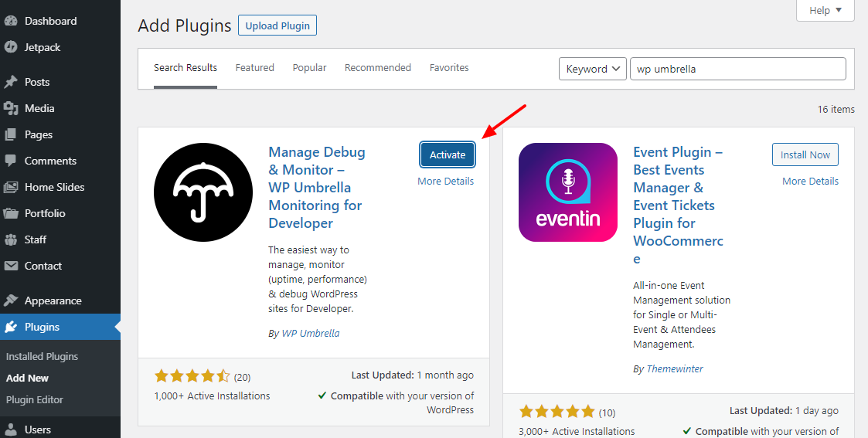This screenshot has width=868, height=438.
Task: Click the Staff group icon
Action: (11, 239)
